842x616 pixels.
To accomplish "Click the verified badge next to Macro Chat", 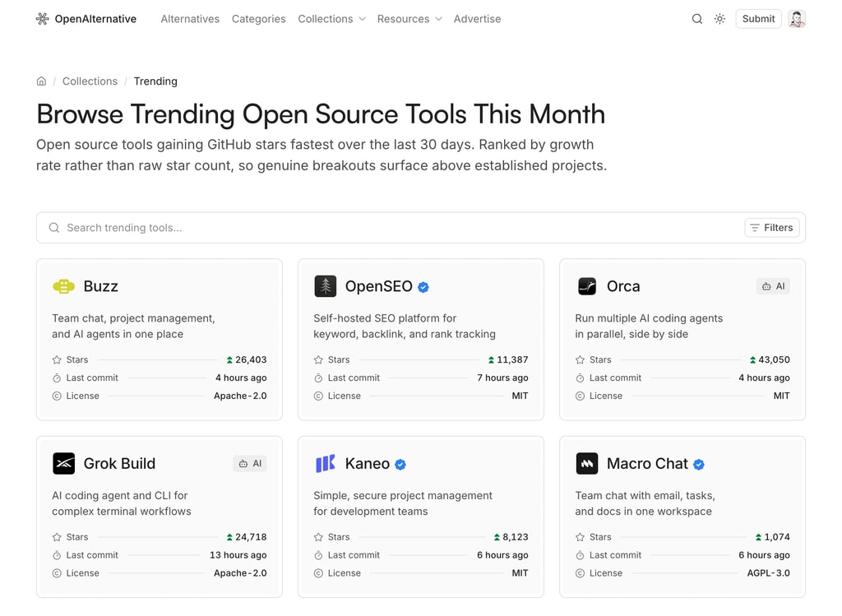I will pyautogui.click(x=699, y=465).
